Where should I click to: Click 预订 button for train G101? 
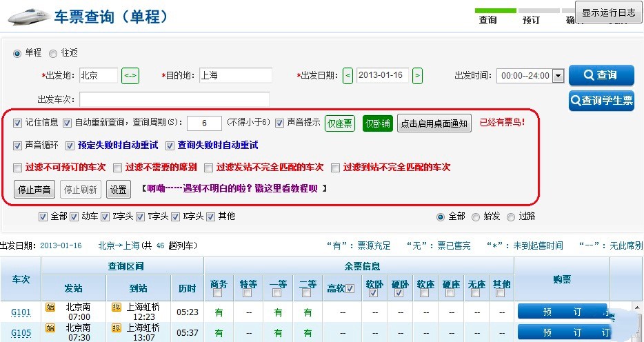[x=562, y=312]
